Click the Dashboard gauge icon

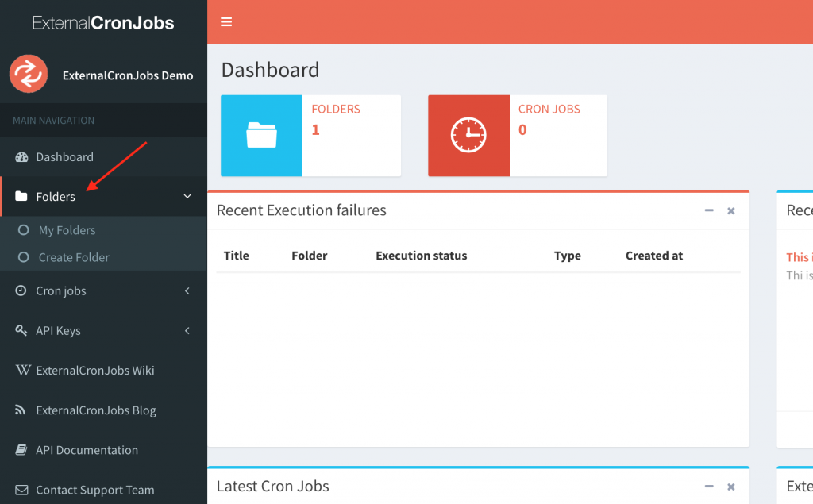(21, 157)
